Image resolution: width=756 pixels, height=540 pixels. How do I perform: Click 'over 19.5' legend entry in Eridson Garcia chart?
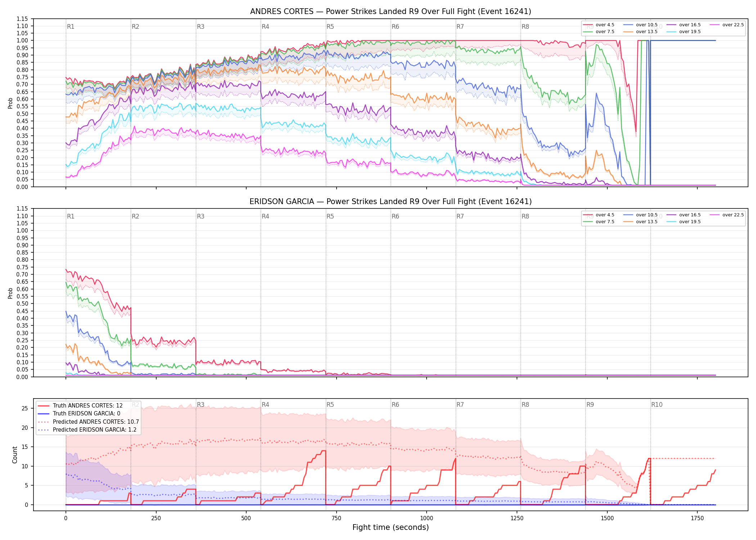pos(683,222)
